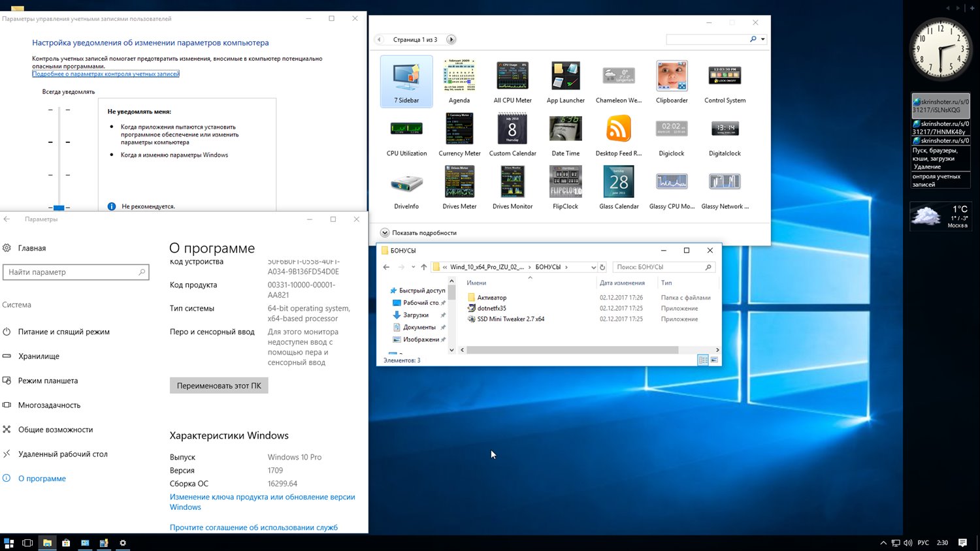
Task: Open the UAC settings learn-more link
Action: point(106,74)
